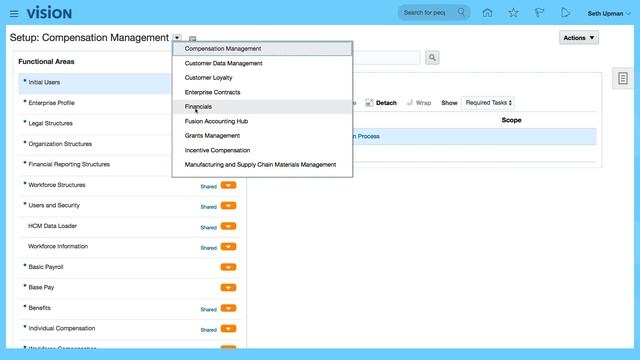Expand orange arrow for HCM Data Loader
The image size is (640, 360).
[229, 226]
